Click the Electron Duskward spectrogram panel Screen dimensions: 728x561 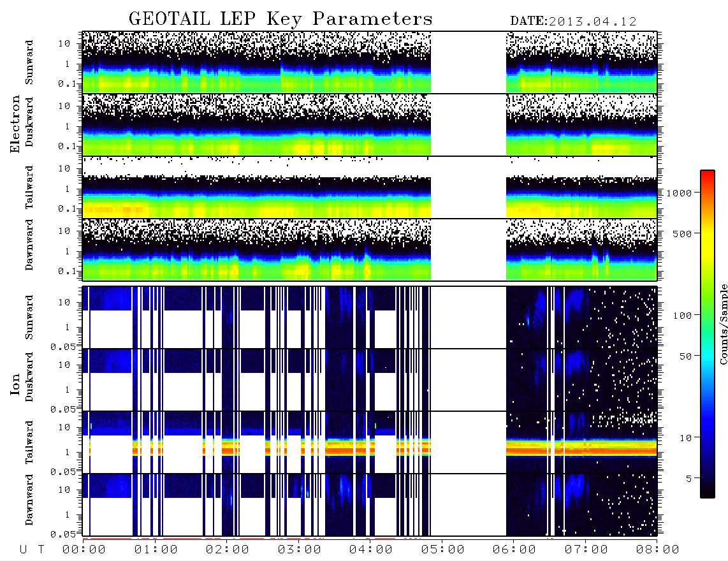(370, 124)
